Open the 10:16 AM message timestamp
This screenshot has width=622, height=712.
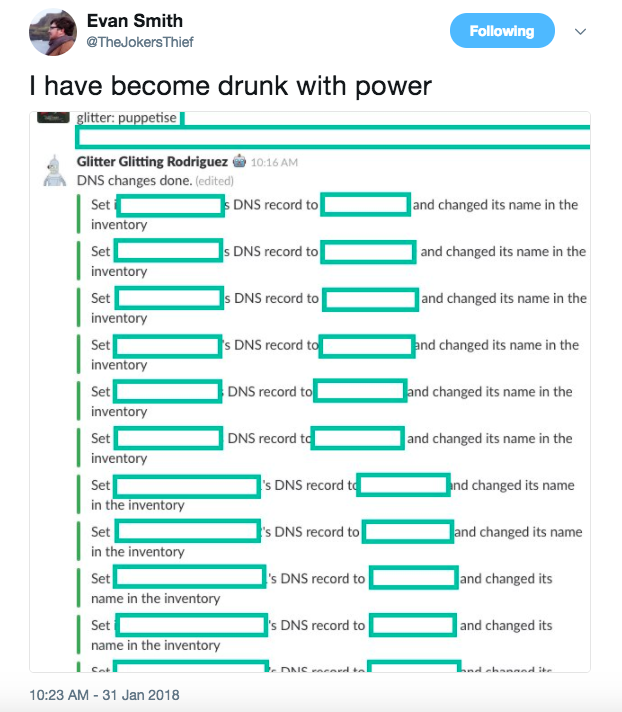(274, 163)
